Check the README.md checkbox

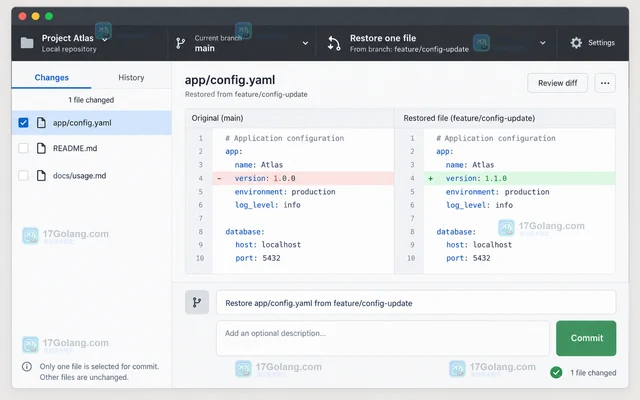23,148
